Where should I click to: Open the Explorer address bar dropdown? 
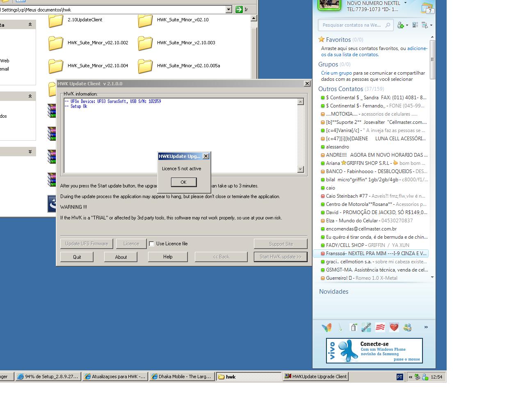point(229,9)
